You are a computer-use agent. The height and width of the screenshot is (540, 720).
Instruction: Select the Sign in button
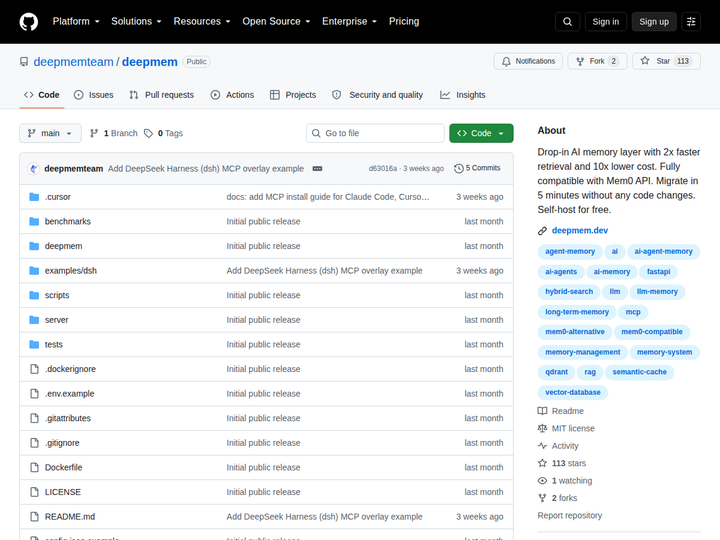click(x=606, y=22)
